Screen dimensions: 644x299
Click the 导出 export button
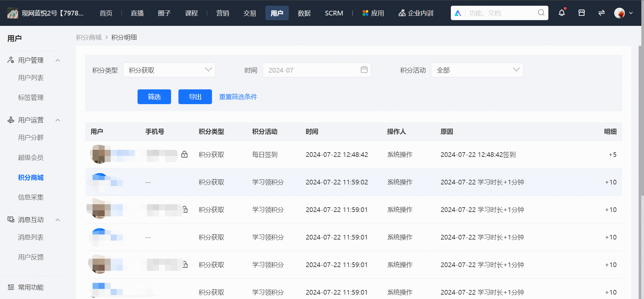[195, 97]
